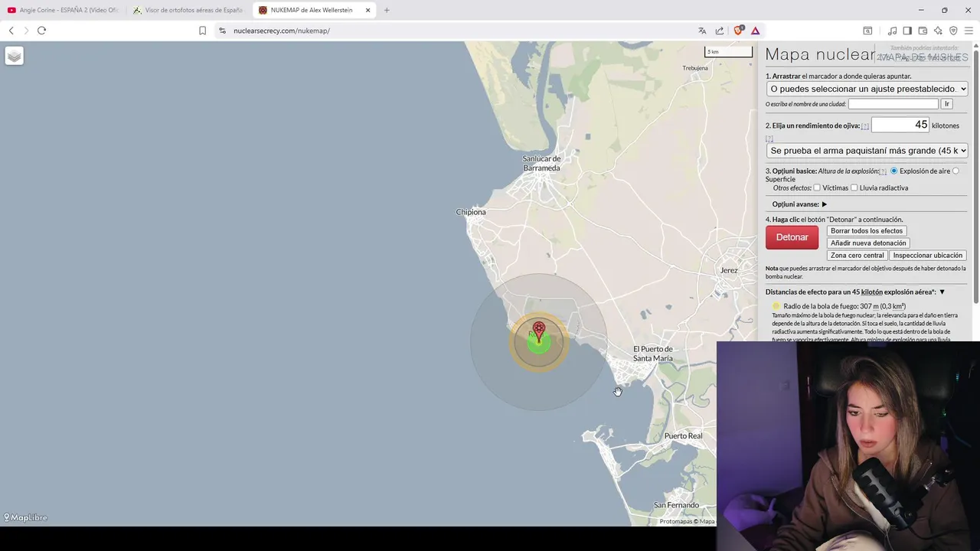The width and height of the screenshot is (980, 551).
Task: Open the Leo AI sparkle icon
Action: 938,31
